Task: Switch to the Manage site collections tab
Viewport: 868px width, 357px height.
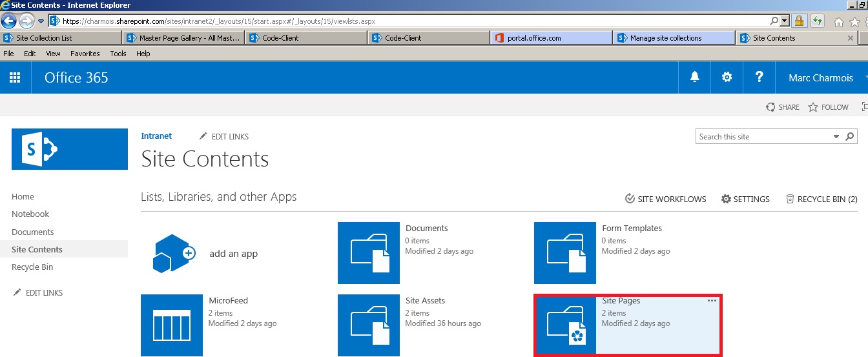Action: [674, 38]
